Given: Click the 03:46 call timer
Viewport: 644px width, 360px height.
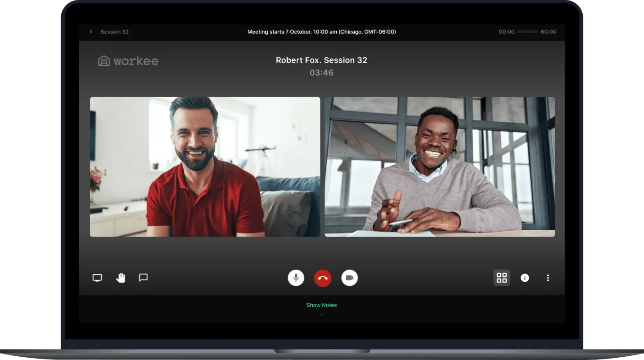Looking at the screenshot, I should click(322, 73).
